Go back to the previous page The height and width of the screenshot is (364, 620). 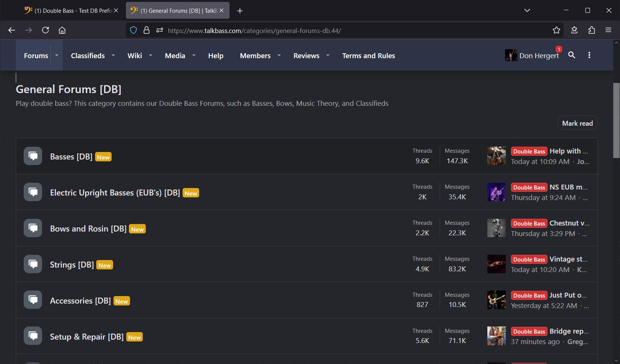pos(12,30)
